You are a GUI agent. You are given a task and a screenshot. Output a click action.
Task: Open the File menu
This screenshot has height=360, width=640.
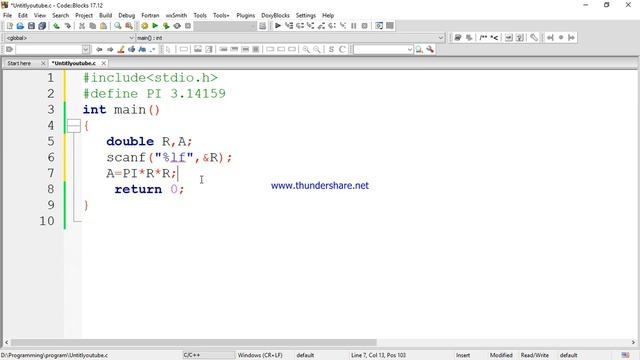click(7, 15)
